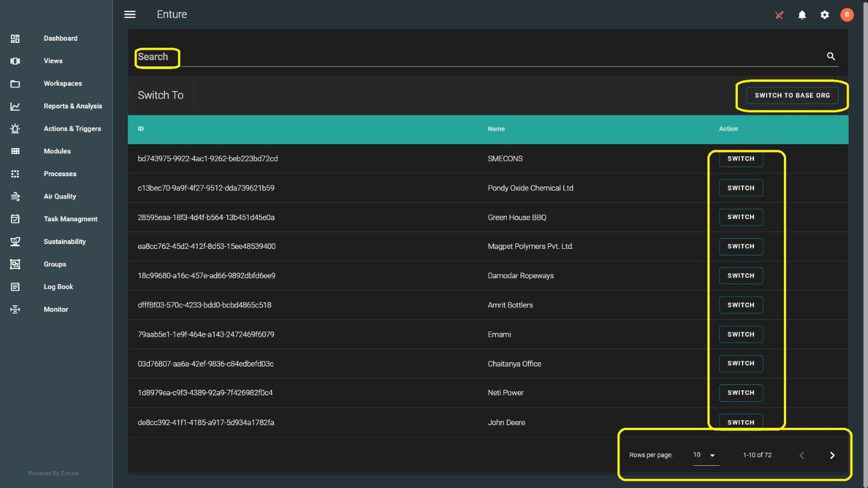Switch to Green House BBQ organization

(741, 217)
